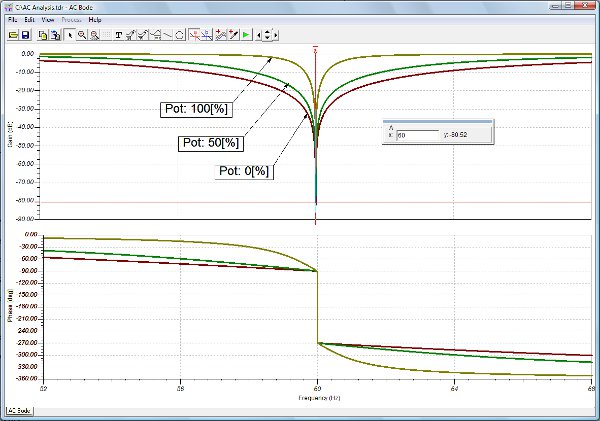Click the Open file folder icon

(x=12, y=34)
